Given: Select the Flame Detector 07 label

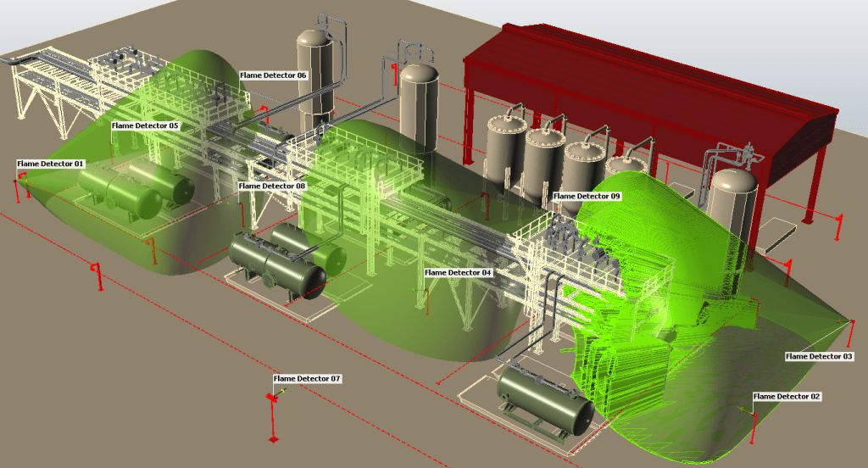Looking at the screenshot, I should [x=307, y=379].
